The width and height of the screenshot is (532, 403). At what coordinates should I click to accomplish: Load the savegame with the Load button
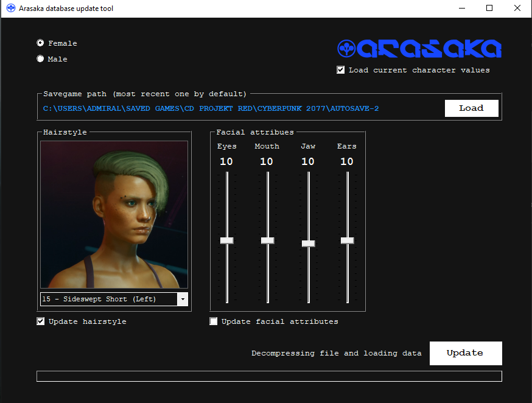tap(472, 108)
